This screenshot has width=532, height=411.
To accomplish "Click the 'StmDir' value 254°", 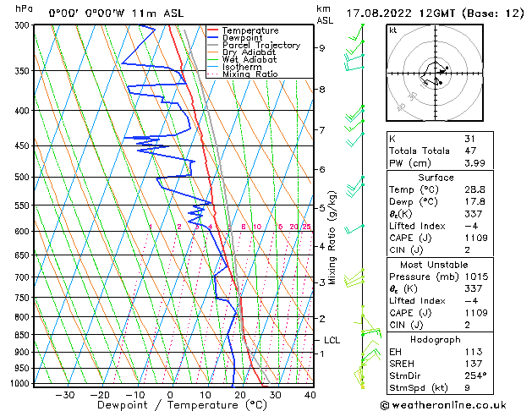I will click(x=475, y=376).
